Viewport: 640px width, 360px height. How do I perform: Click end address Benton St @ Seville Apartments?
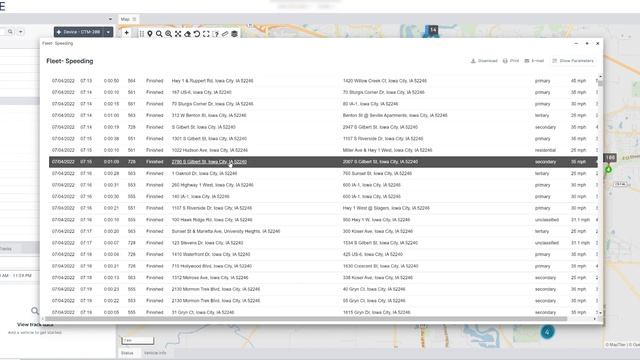(x=395, y=116)
